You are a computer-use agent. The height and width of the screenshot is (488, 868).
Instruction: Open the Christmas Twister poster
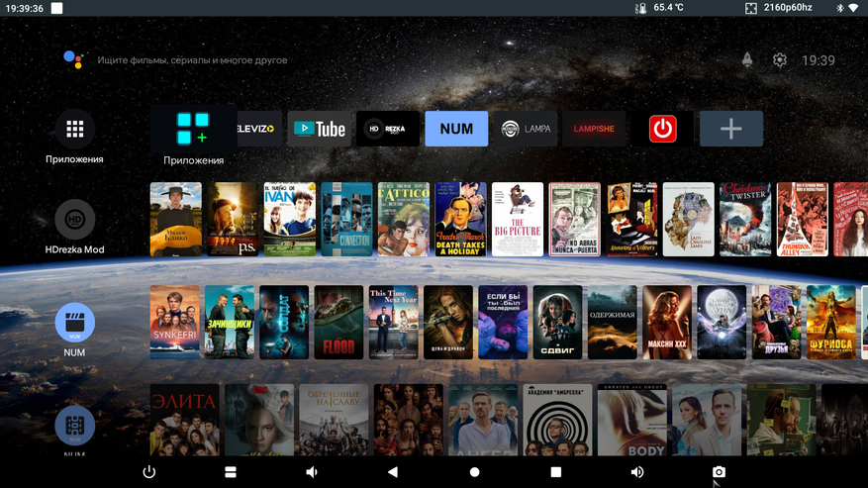point(745,220)
